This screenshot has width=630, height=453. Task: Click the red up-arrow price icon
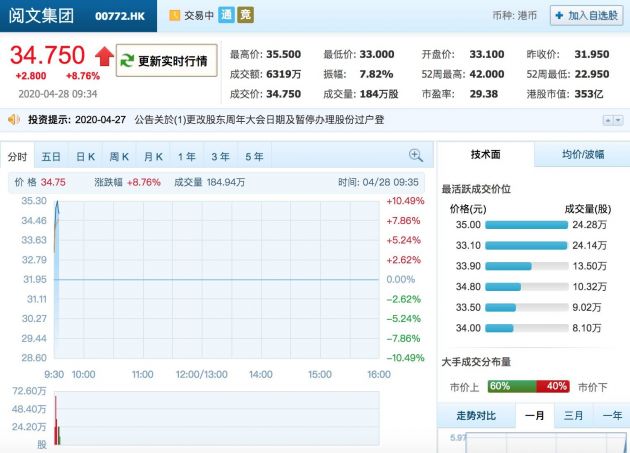click(104, 56)
